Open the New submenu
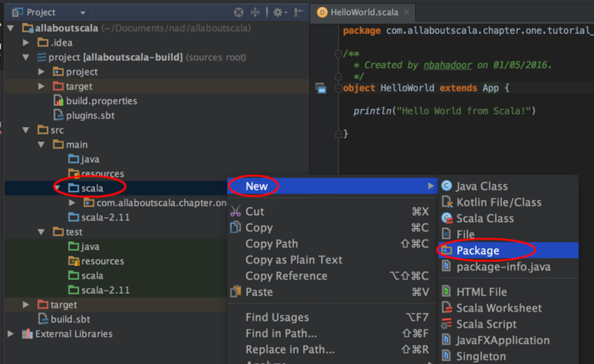 pos(333,186)
